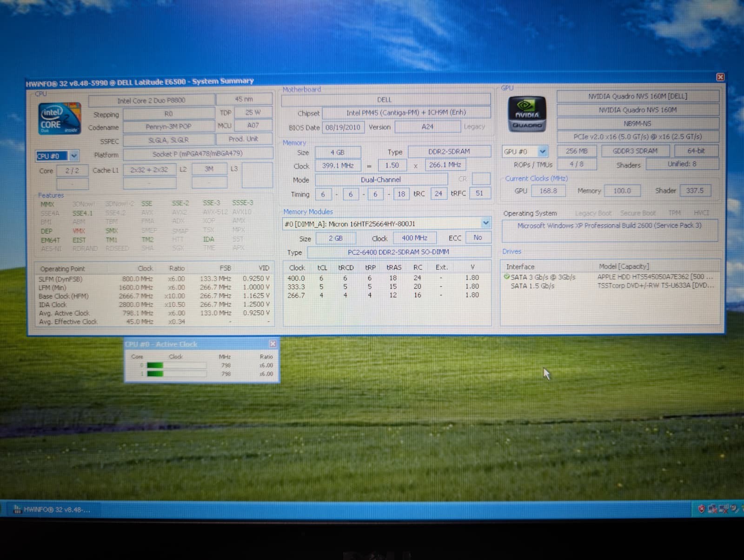
Task: Click the Penryn-3M POP codename field
Action: 168,127
